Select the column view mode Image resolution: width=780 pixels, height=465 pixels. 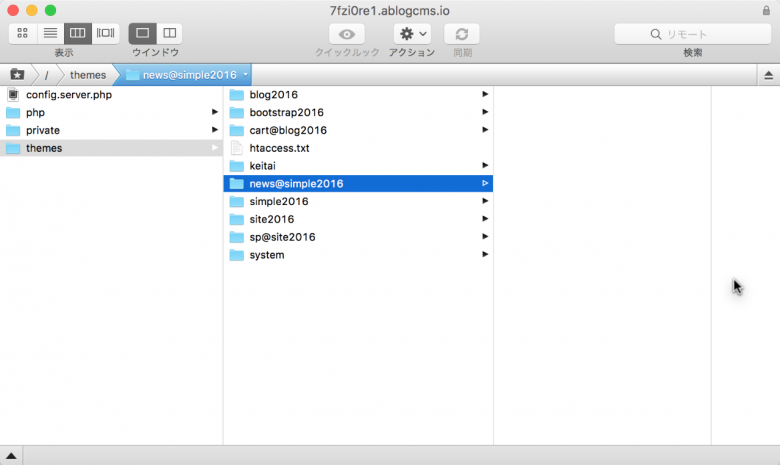point(78,34)
